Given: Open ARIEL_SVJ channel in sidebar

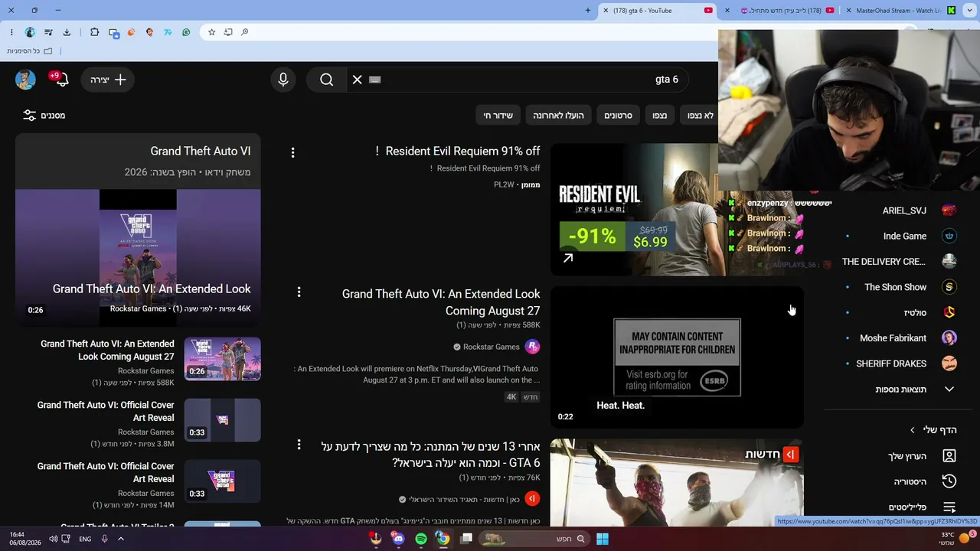Looking at the screenshot, I should tap(904, 210).
